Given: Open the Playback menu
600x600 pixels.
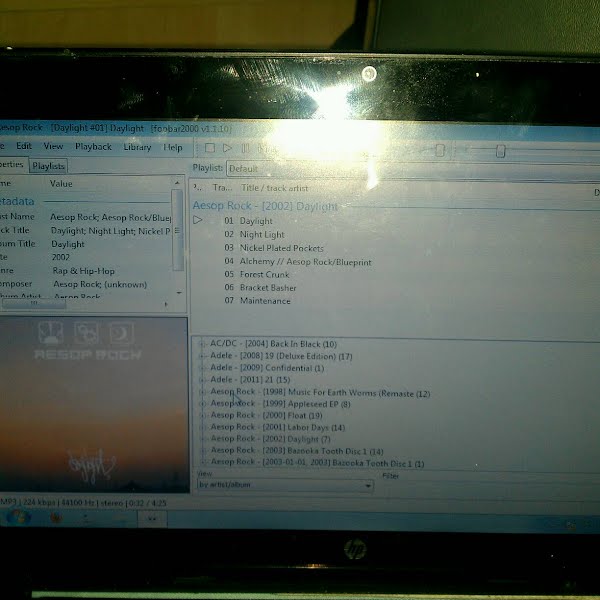Looking at the screenshot, I should (x=93, y=147).
